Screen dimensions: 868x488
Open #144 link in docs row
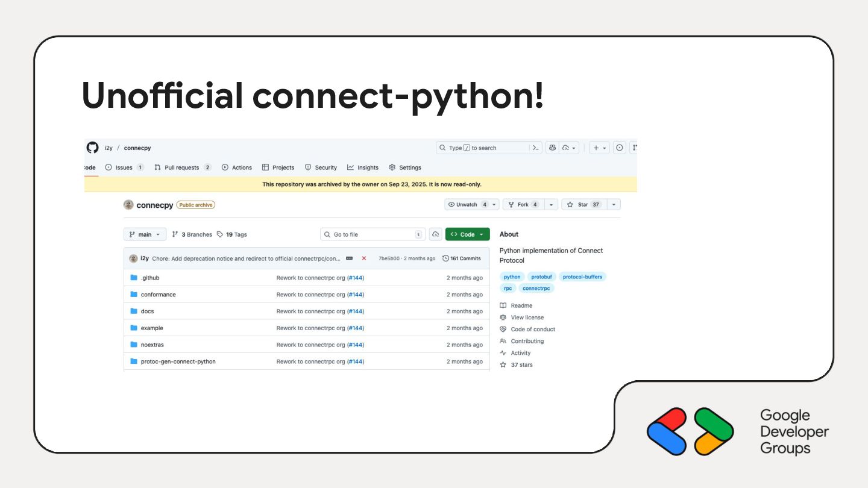(x=356, y=311)
